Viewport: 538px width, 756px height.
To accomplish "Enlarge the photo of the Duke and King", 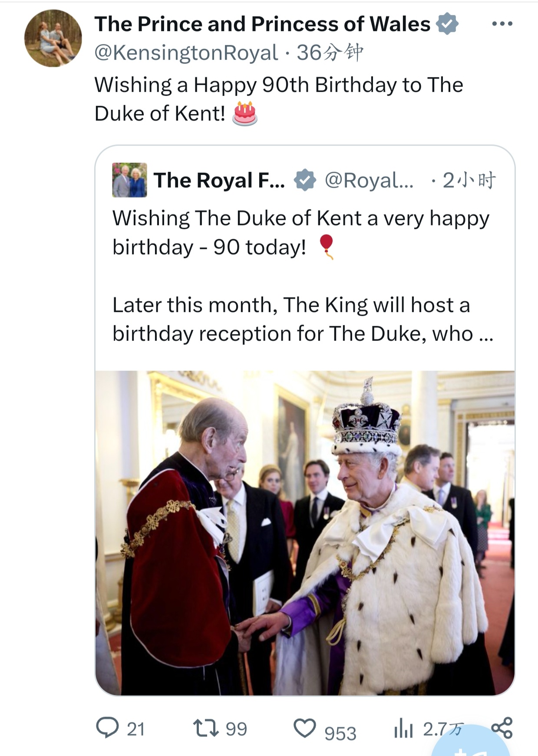I will 305,532.
